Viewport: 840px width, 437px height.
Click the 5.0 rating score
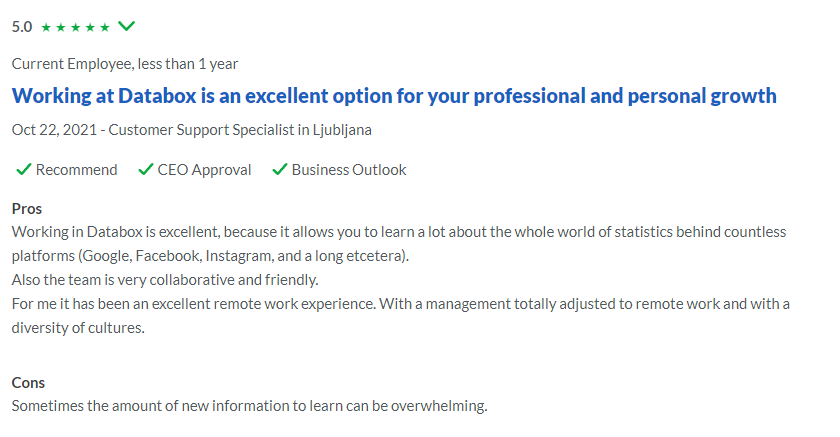[22, 27]
